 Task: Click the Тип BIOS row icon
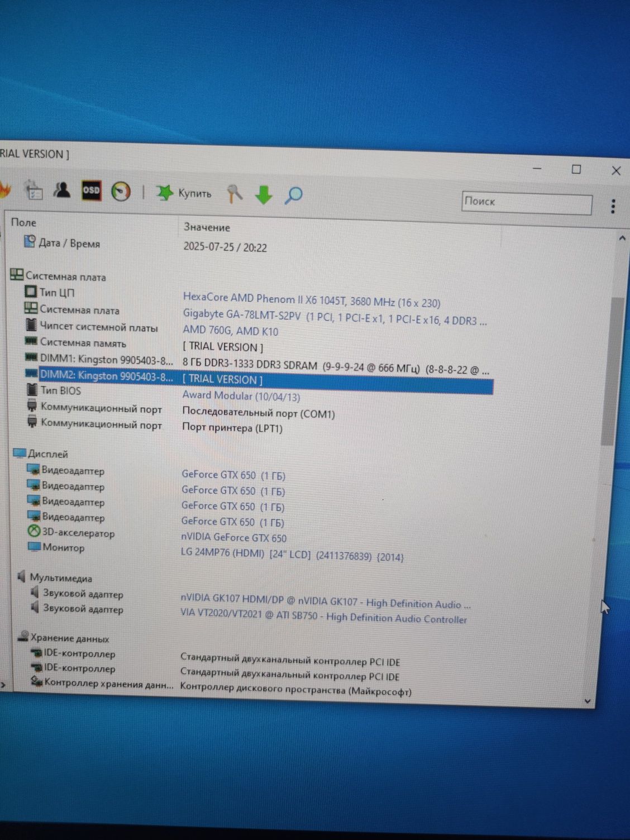point(32,390)
